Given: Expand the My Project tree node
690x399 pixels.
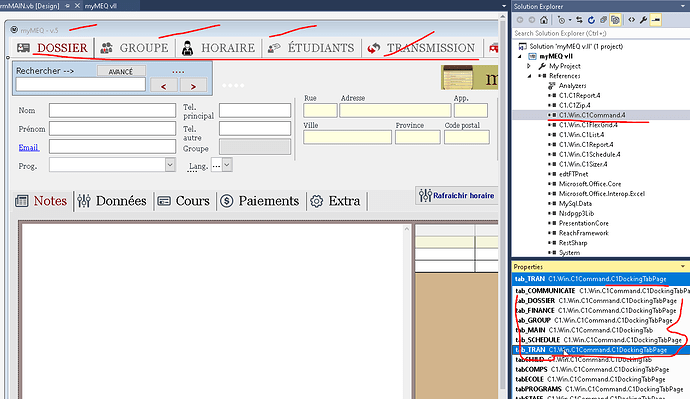Looking at the screenshot, I should click(x=529, y=66).
